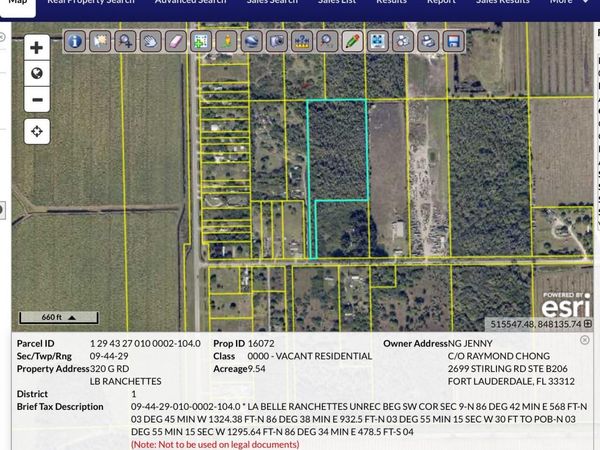Activate the green pencil draw tool

coord(352,41)
